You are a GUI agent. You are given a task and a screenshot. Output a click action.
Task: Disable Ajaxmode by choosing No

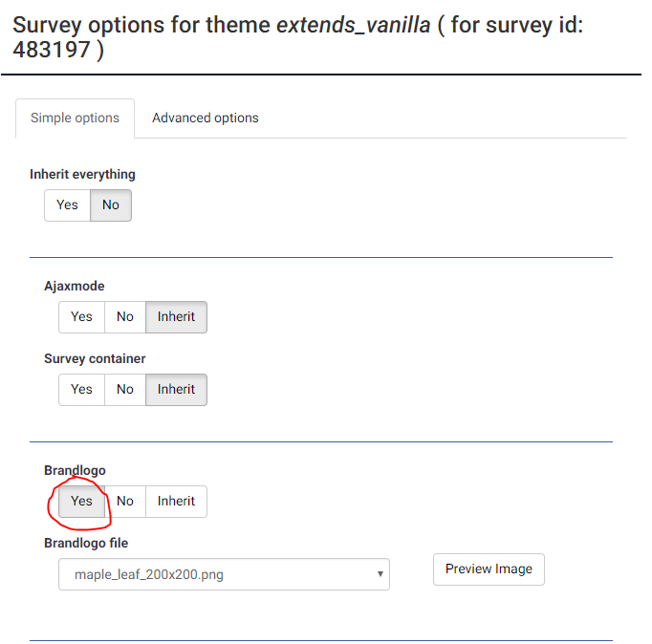pyautogui.click(x=125, y=316)
